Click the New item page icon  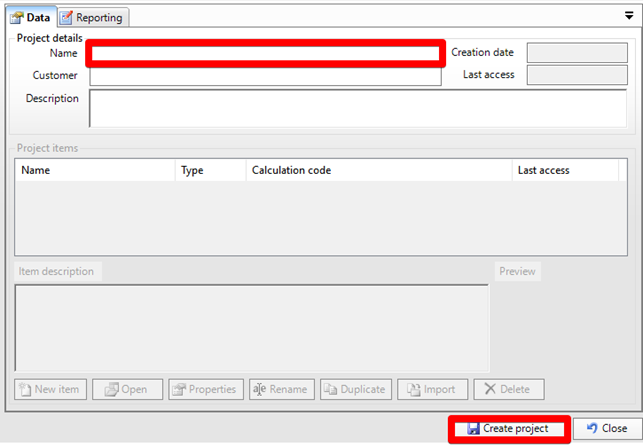tap(25, 389)
